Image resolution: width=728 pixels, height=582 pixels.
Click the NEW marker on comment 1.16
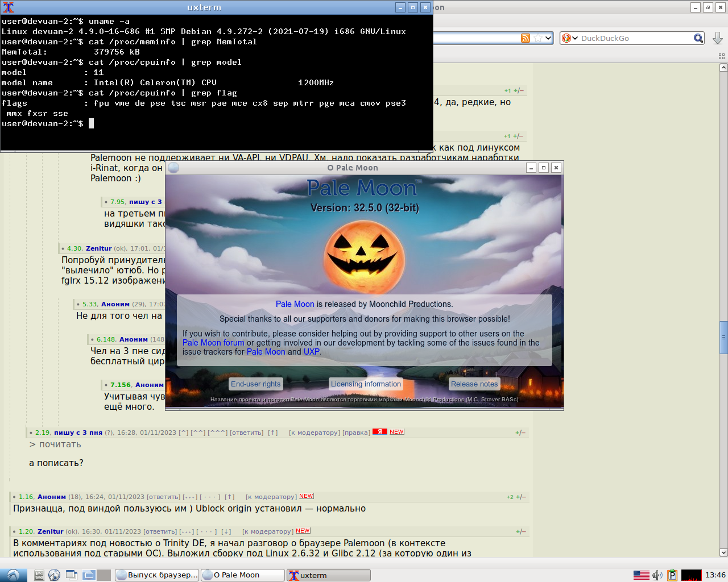(x=307, y=496)
